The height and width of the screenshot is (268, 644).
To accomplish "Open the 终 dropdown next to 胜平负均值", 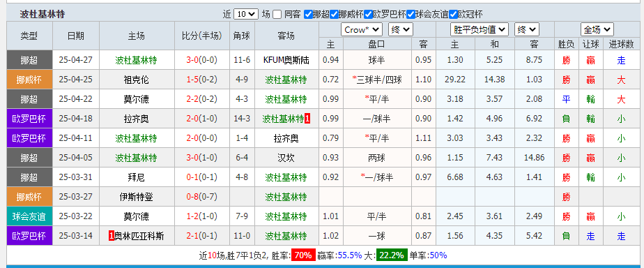I will point(526,29).
